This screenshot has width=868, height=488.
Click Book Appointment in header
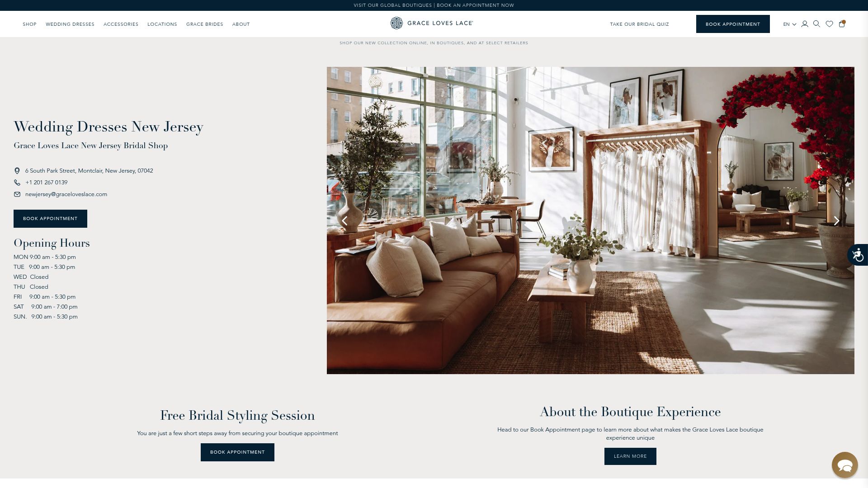point(733,24)
